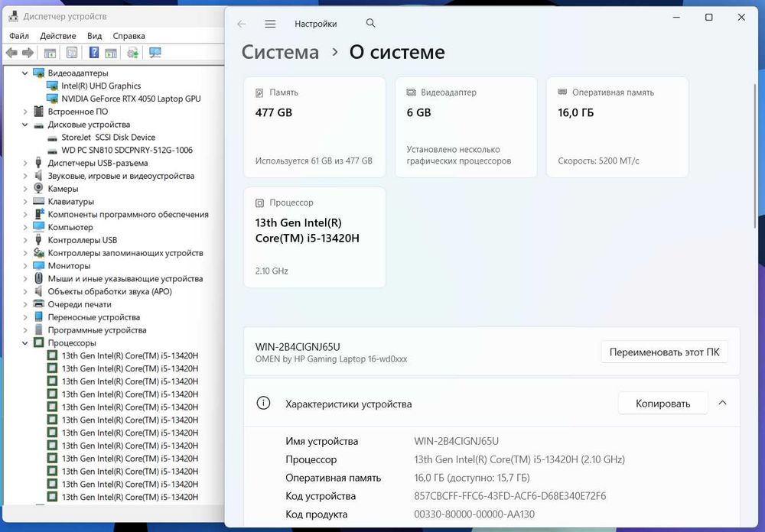Open the Файл menu
The image size is (765, 532).
pos(19,36)
